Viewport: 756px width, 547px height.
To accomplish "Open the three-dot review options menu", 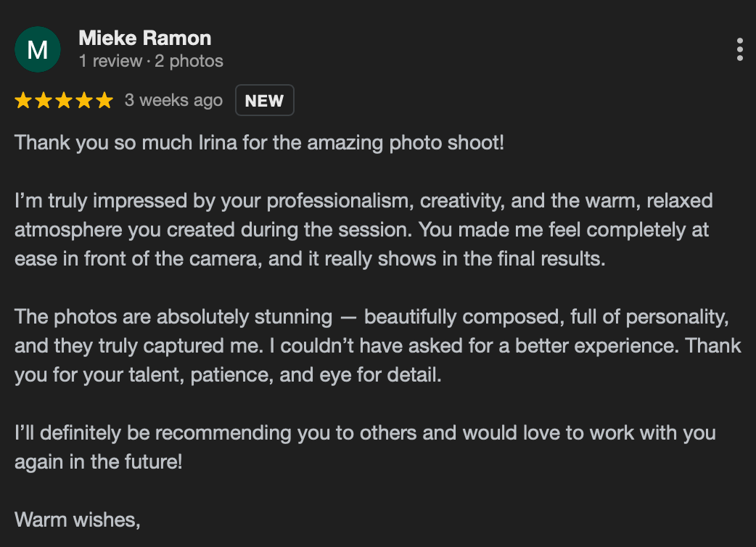I will (x=739, y=49).
